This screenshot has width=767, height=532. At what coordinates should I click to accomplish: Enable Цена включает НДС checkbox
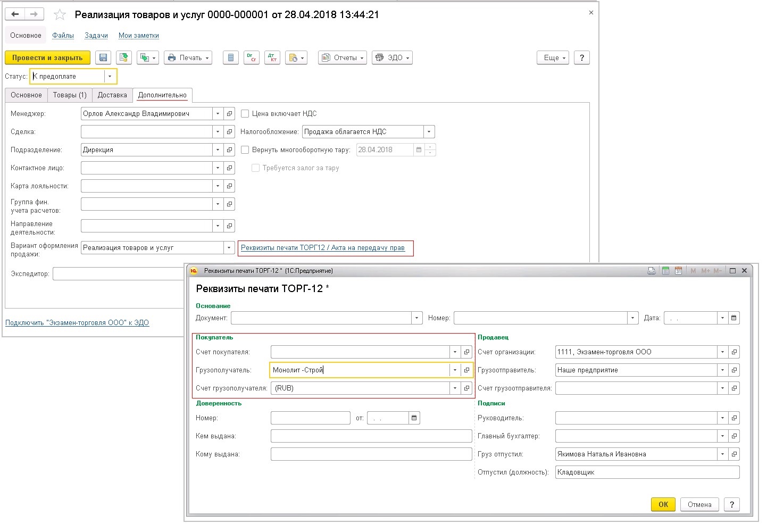245,113
